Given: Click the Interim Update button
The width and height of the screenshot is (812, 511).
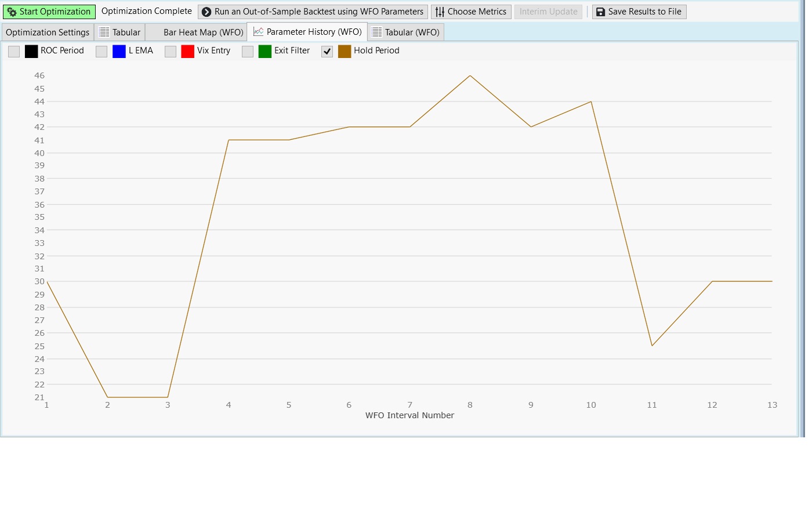Looking at the screenshot, I should 549,12.
